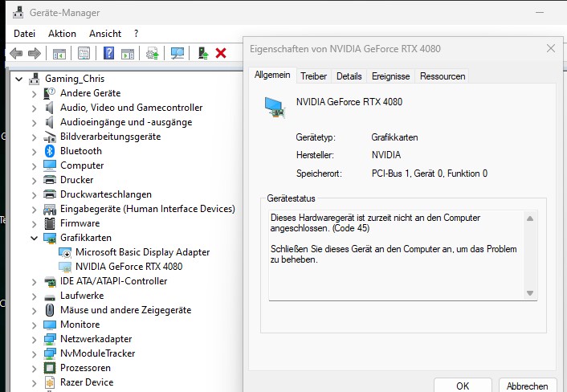Switch to the Ereignisse tab

391,76
